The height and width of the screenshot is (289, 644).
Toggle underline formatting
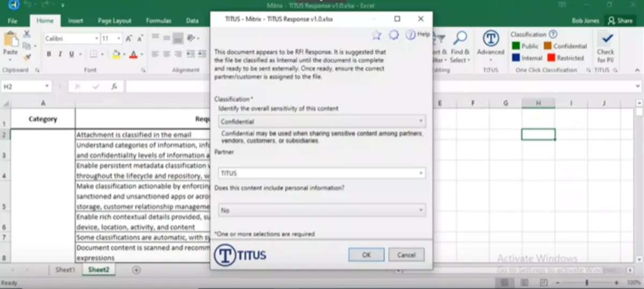[x=70, y=54]
